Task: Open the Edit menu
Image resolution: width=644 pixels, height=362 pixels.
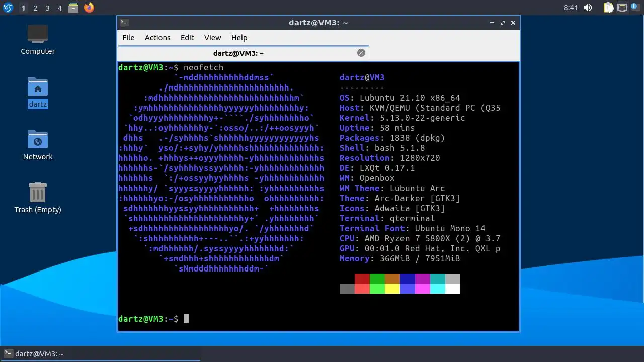Action: click(187, 38)
